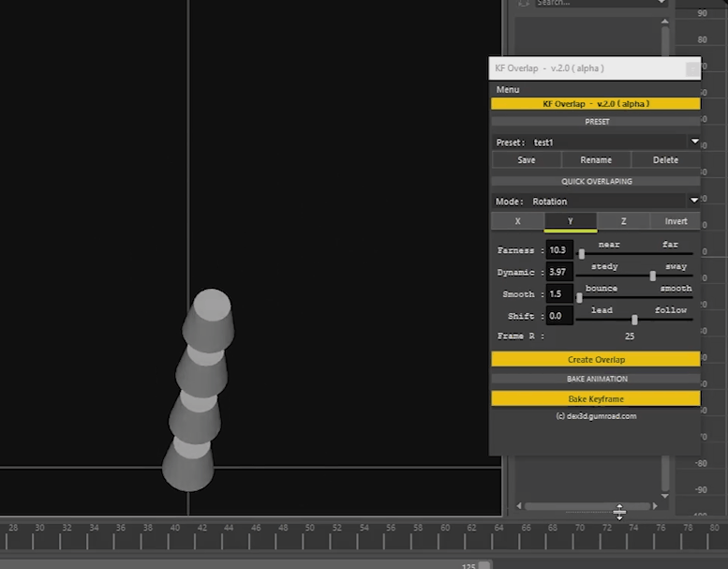
Task: Click frame 72 on the timeline
Action: coord(607,528)
